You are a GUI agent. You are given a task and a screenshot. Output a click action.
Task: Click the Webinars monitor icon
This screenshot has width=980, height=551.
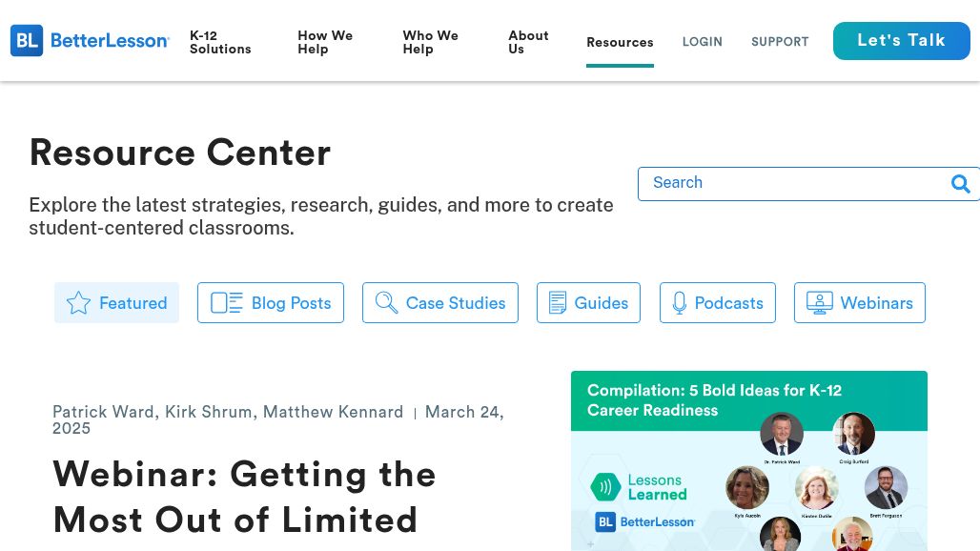(820, 303)
